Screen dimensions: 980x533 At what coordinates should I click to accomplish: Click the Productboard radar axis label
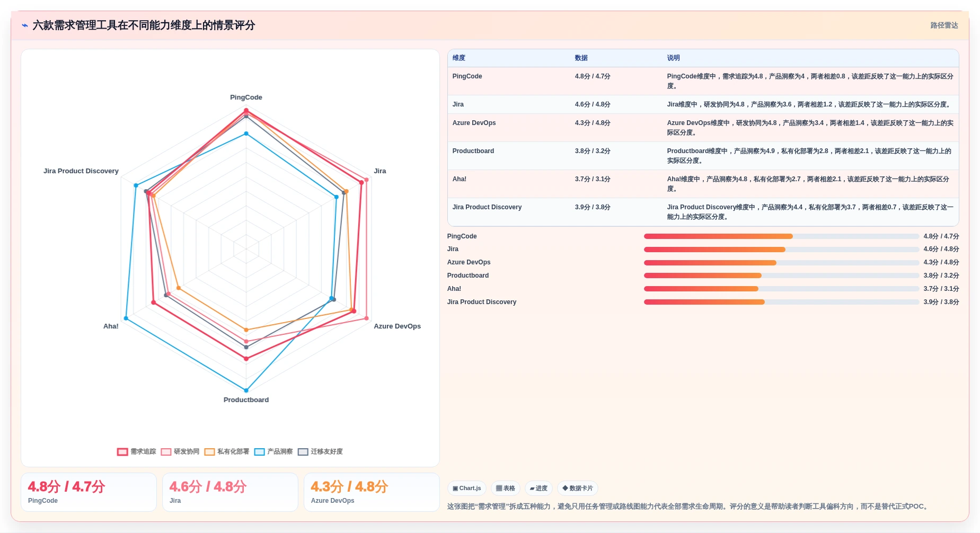point(246,400)
